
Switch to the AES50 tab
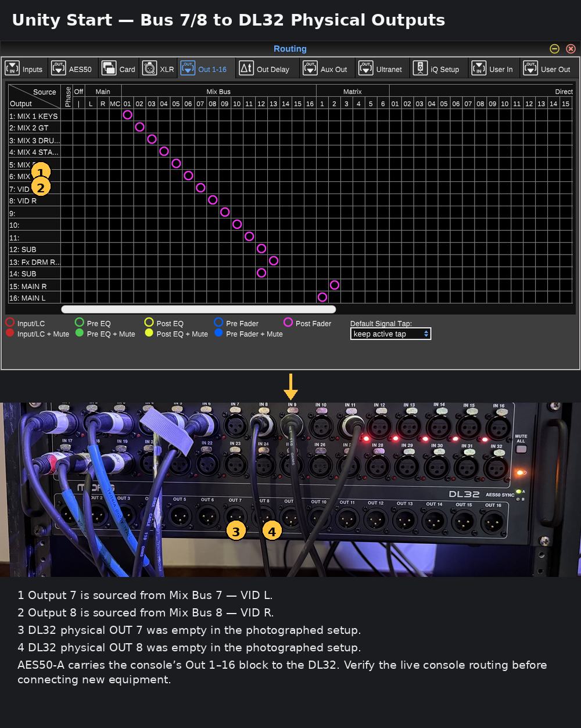coord(72,69)
